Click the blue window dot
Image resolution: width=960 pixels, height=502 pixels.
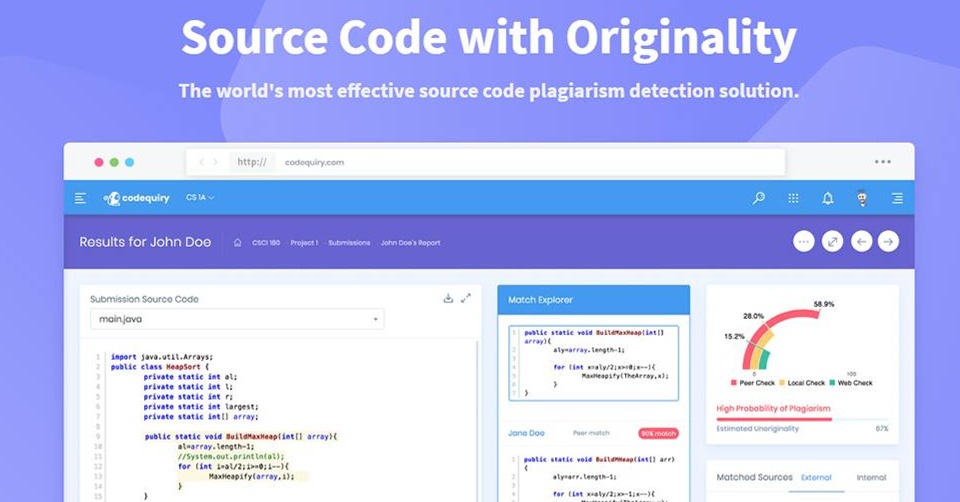click(x=129, y=162)
